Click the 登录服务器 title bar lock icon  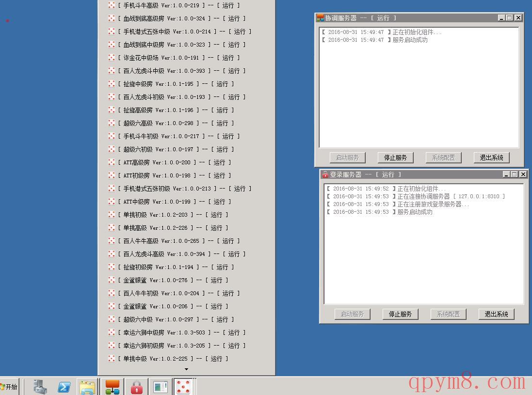coord(325,174)
